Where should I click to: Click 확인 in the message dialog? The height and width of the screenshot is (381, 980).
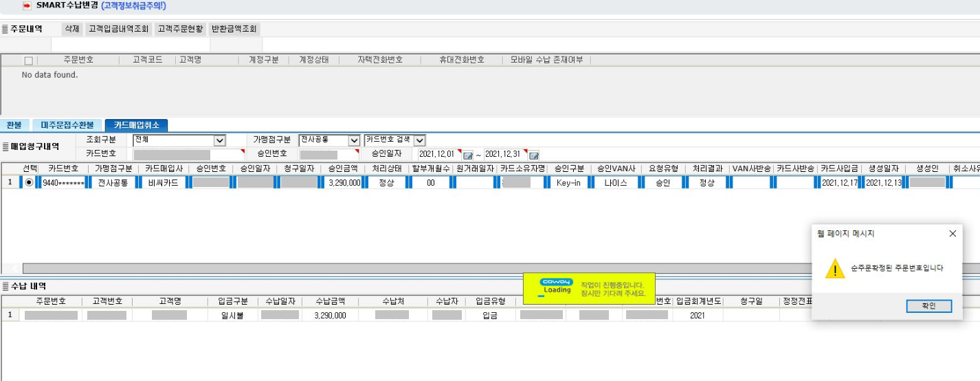pyautogui.click(x=928, y=306)
